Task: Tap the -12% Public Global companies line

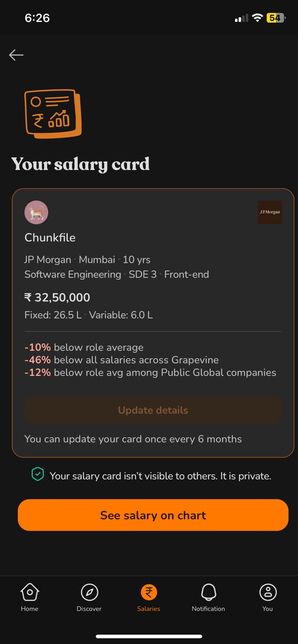Action: 150,373
